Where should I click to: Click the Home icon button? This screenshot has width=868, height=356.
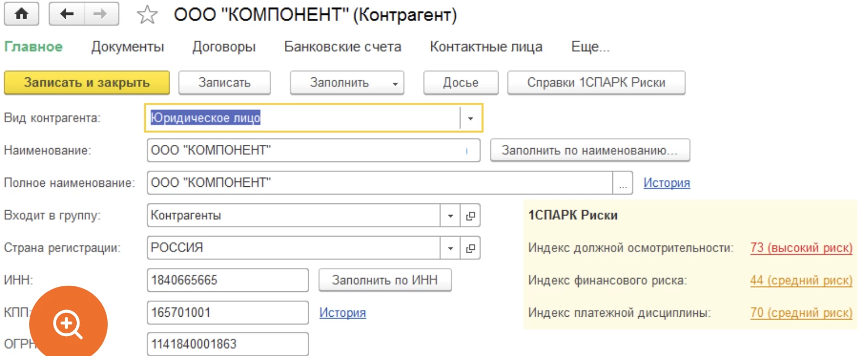coord(22,14)
